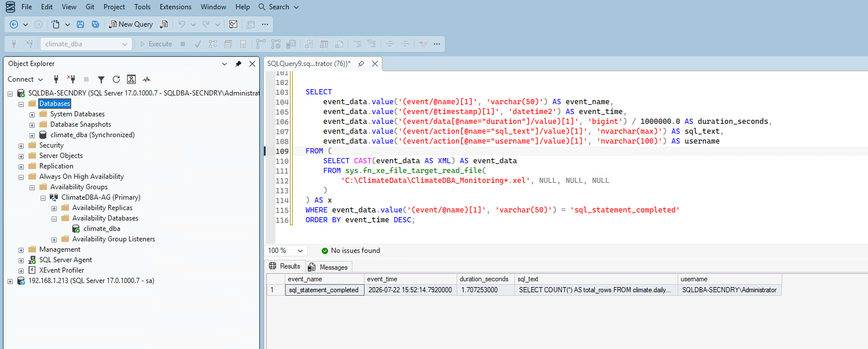Click the Results to Grid icon
This screenshot has width=868, height=349.
[324, 44]
